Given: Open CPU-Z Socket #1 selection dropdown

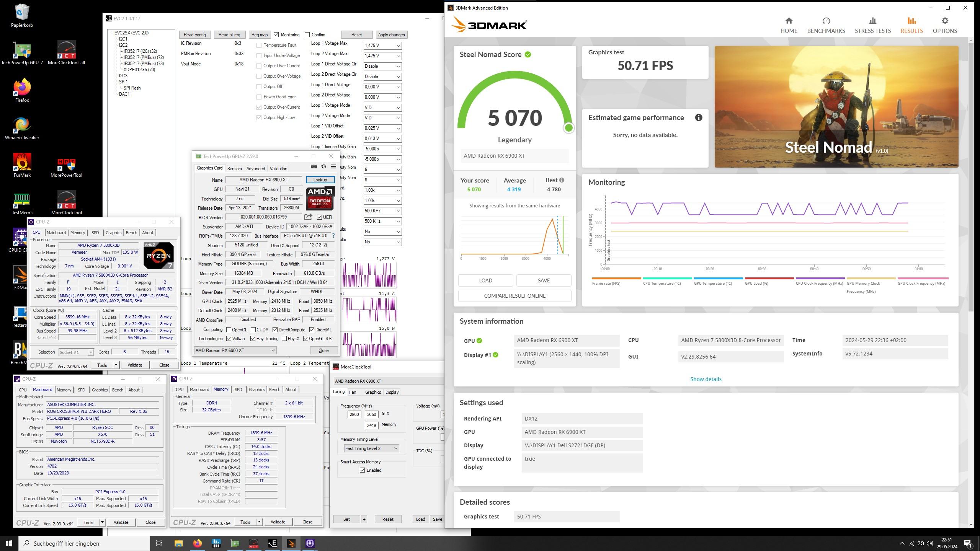Looking at the screenshot, I should point(76,352).
